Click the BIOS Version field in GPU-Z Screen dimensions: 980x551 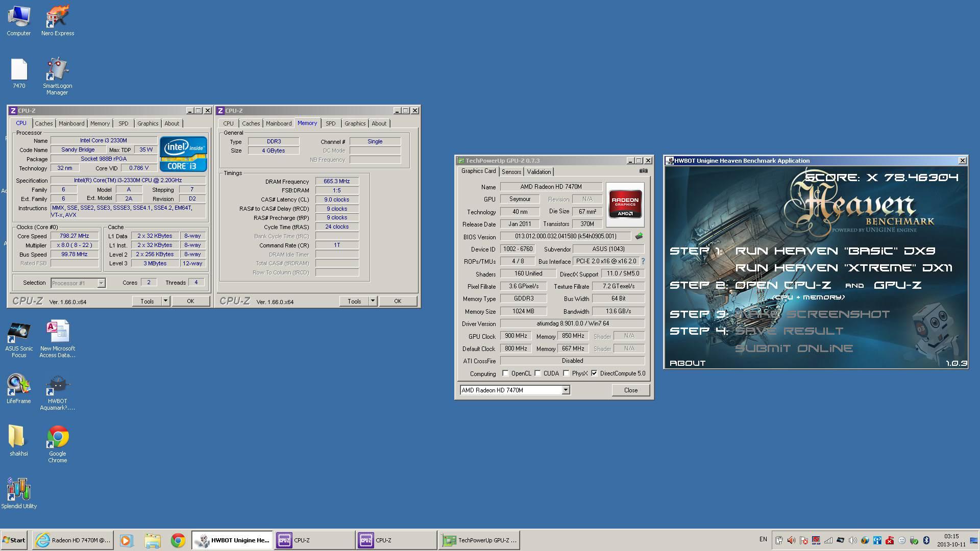coord(566,236)
